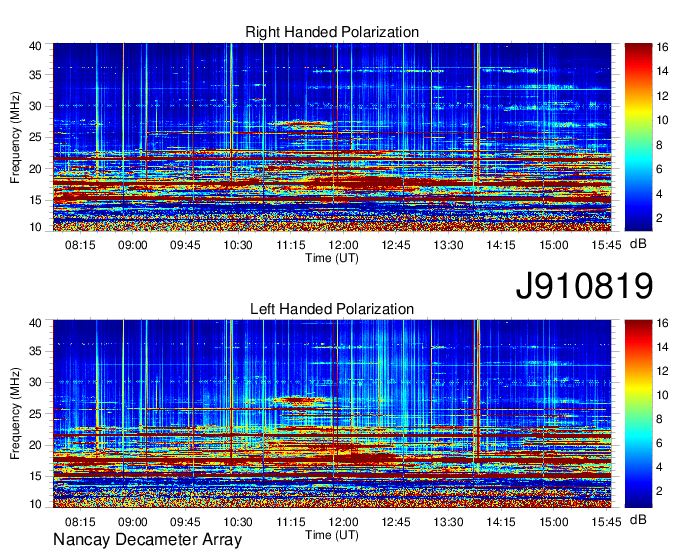Click the 15 MHz tick of Right Handed plot

tap(35, 200)
